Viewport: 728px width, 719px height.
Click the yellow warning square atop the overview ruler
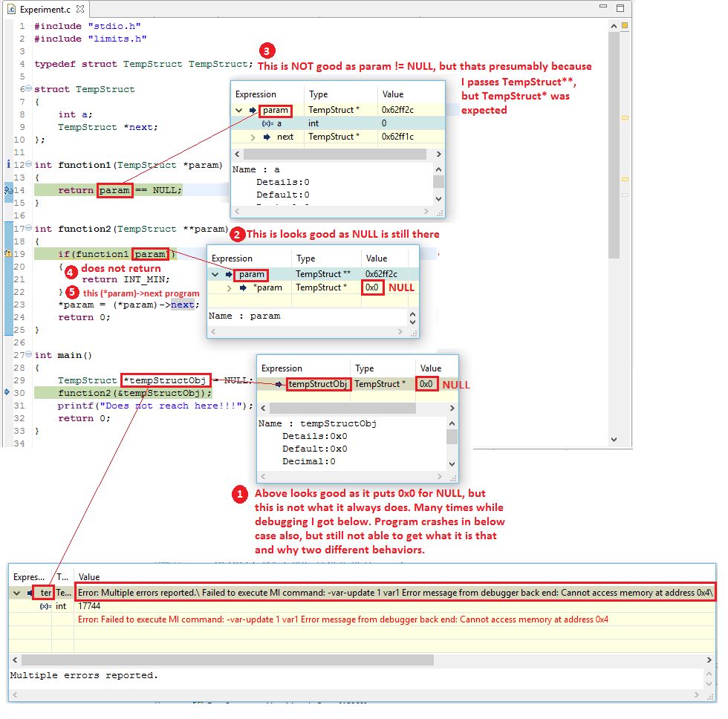tap(625, 25)
